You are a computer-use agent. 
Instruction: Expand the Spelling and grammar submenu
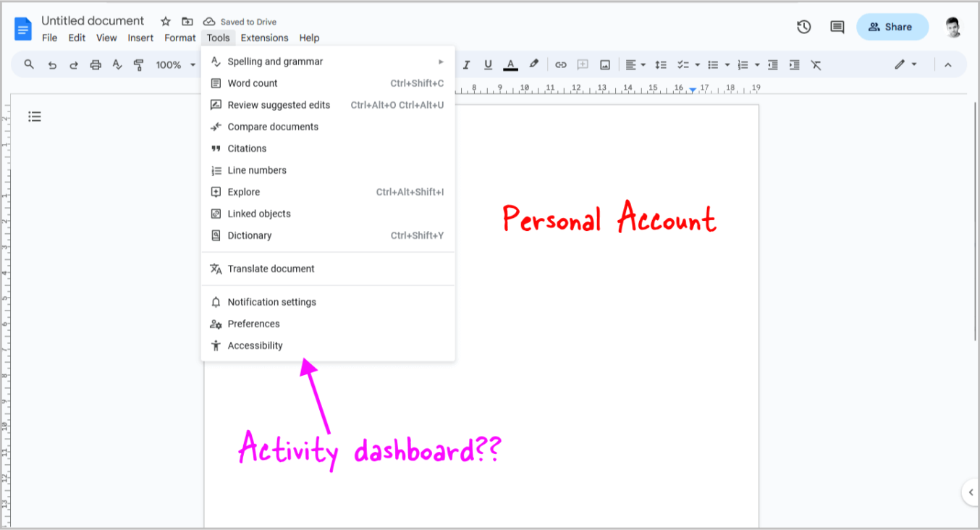click(x=328, y=62)
